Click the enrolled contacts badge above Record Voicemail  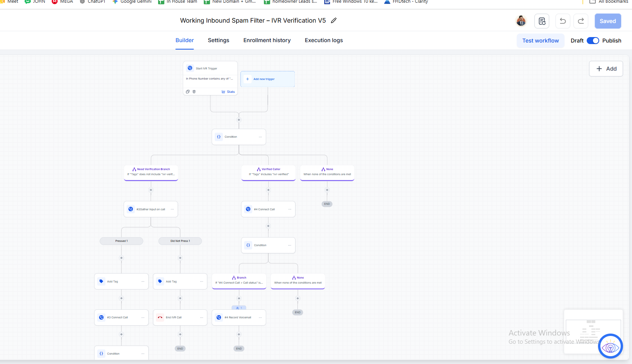pyautogui.click(x=239, y=308)
